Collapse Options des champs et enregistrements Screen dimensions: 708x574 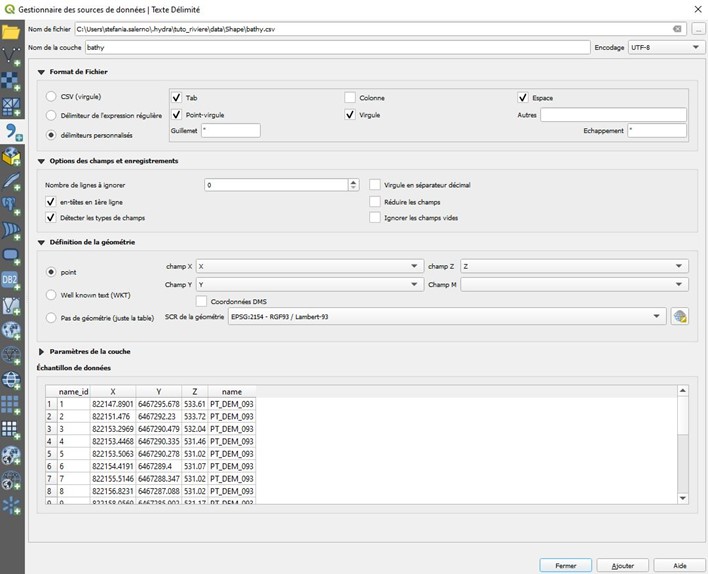pyautogui.click(x=41, y=161)
